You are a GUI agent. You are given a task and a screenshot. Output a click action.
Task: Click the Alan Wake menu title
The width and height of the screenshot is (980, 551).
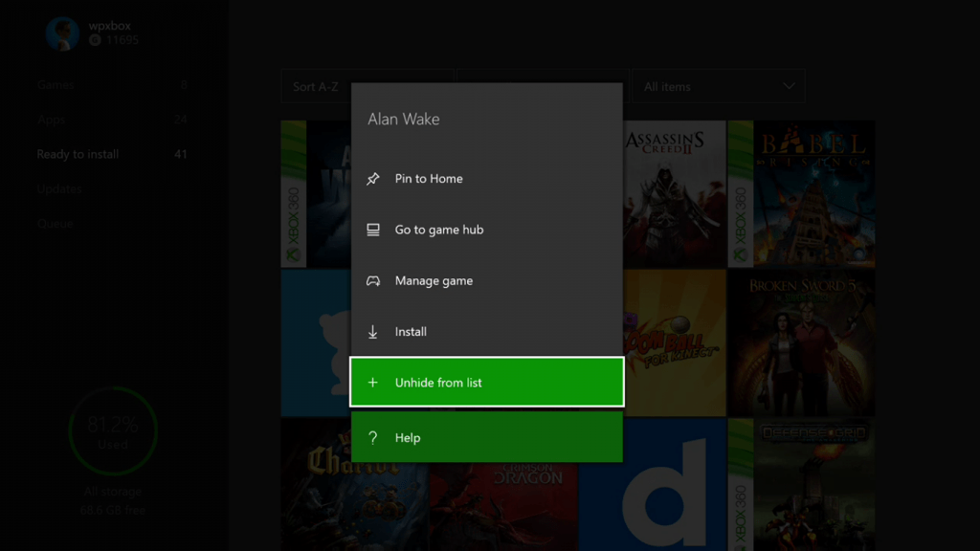[404, 120]
